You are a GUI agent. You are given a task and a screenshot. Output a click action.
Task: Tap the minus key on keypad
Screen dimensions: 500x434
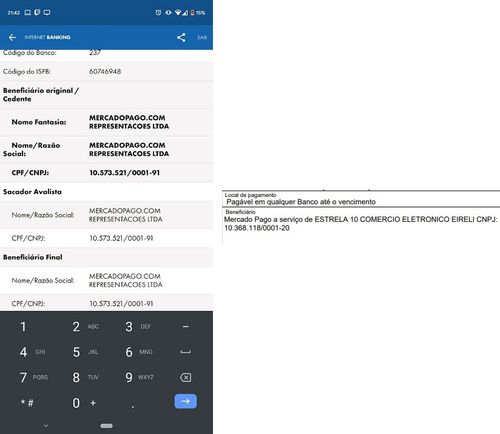click(x=186, y=327)
